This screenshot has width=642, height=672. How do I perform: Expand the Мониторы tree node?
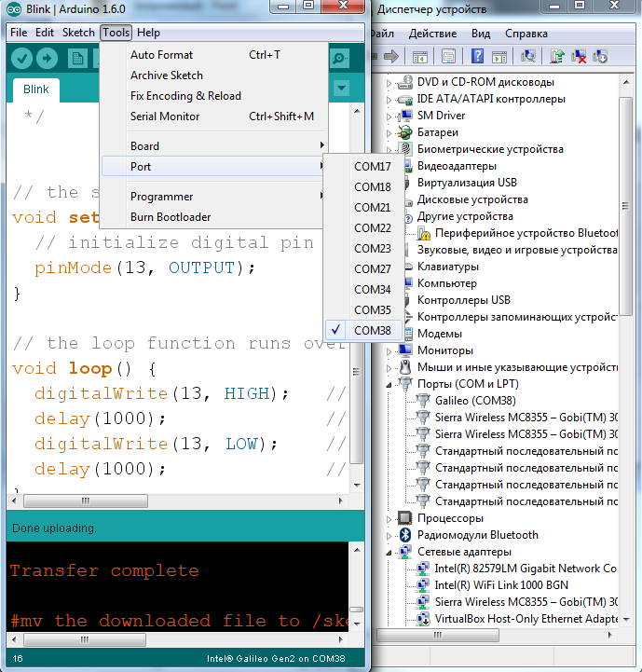(x=389, y=351)
